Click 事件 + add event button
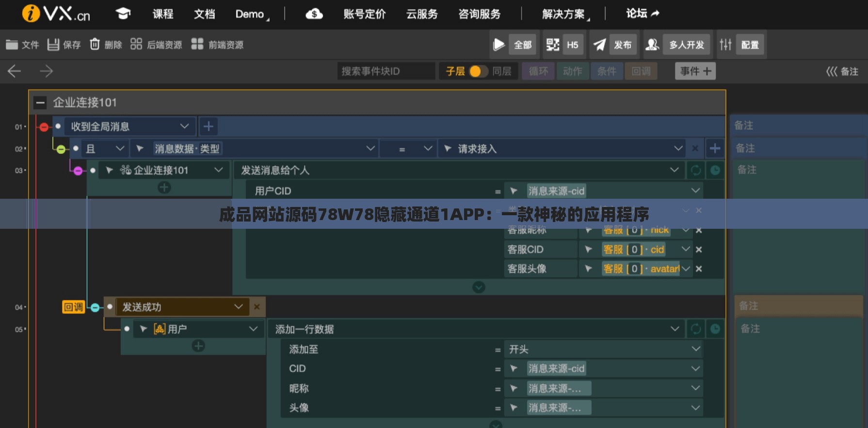 pos(695,71)
